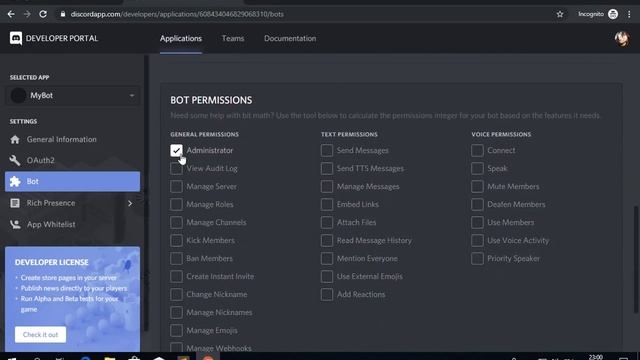Open the Teams tab
The width and height of the screenshot is (640, 360).
coord(233,38)
